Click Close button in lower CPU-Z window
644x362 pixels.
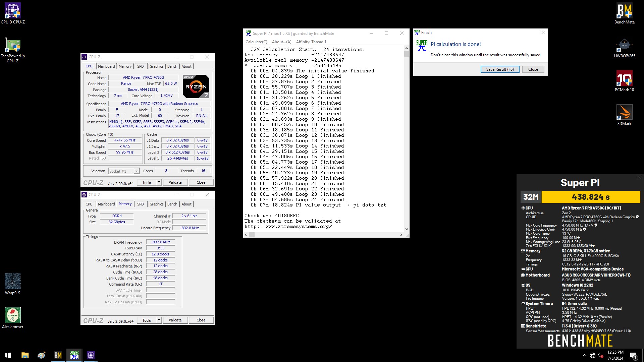pyautogui.click(x=201, y=320)
